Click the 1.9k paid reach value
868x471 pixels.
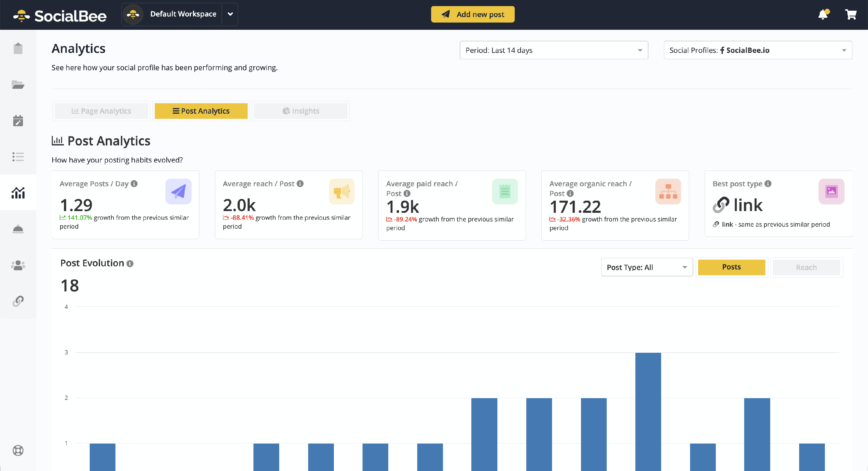402,206
